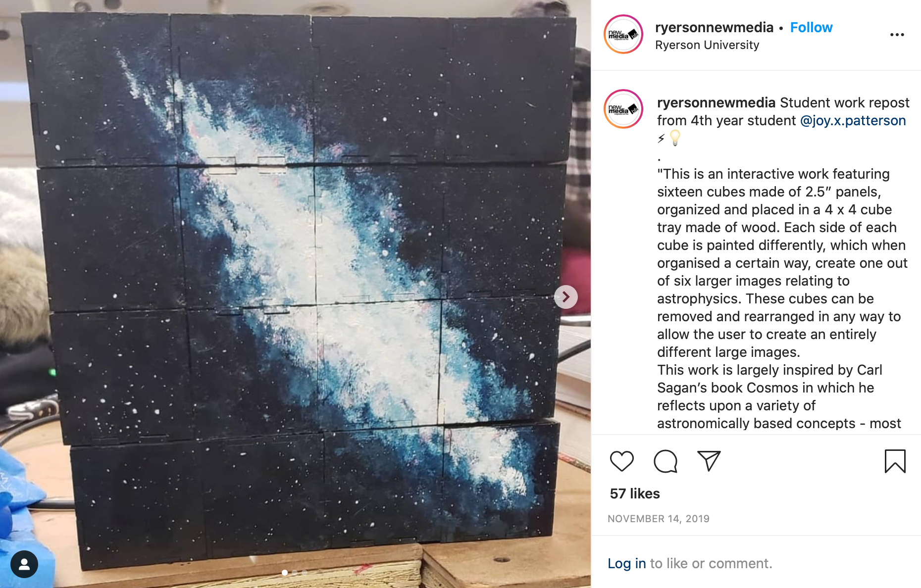
Task: Select first carousel dot indicator
Action: (x=285, y=572)
